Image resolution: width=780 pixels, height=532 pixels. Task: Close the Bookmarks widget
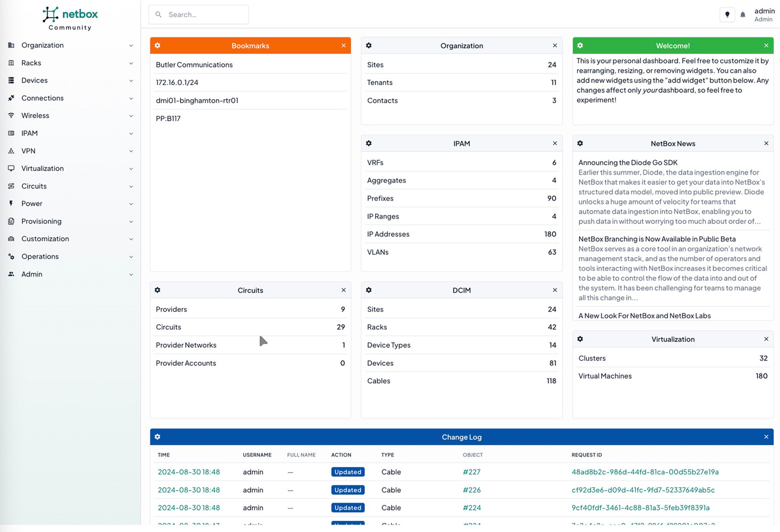coord(343,46)
